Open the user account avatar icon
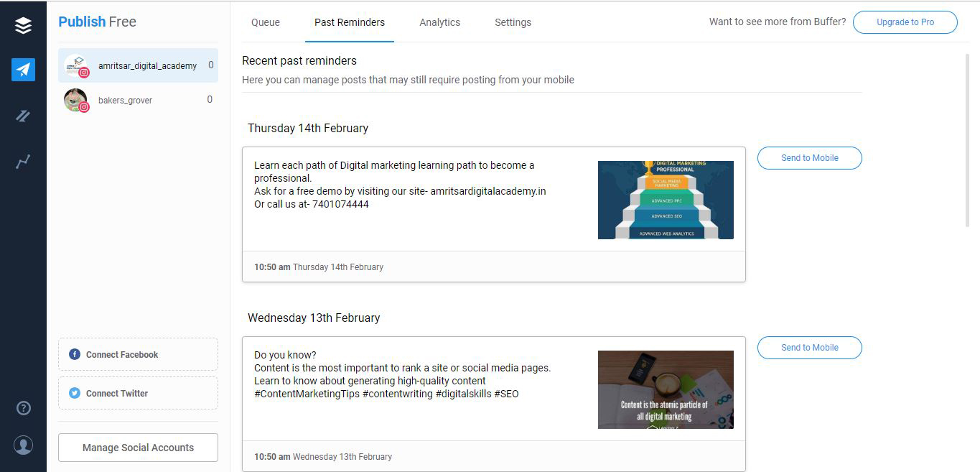Image resolution: width=980 pixels, height=472 pixels. pyautogui.click(x=23, y=445)
